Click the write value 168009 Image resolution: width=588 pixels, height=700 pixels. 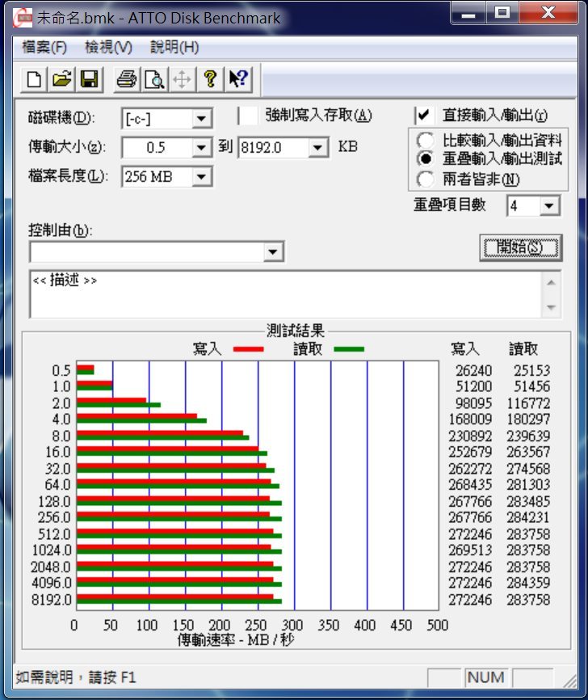tap(470, 420)
